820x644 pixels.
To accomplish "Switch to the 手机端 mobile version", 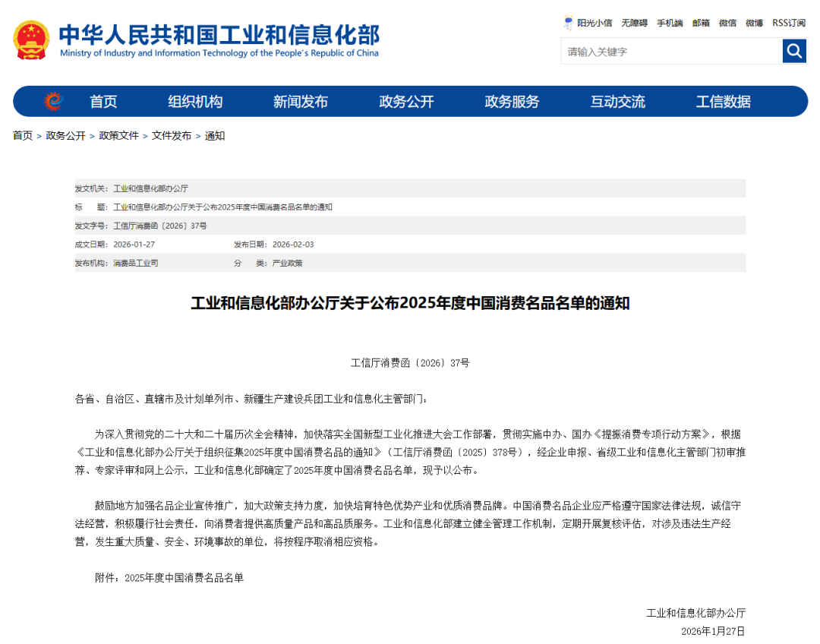I will click(670, 23).
